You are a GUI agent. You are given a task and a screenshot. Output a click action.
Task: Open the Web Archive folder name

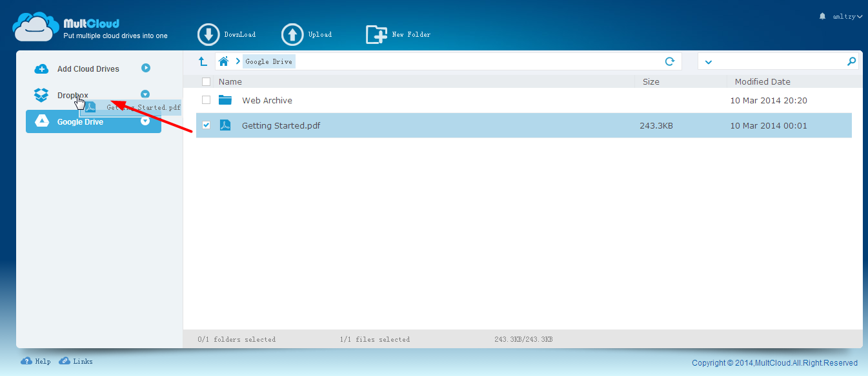267,100
